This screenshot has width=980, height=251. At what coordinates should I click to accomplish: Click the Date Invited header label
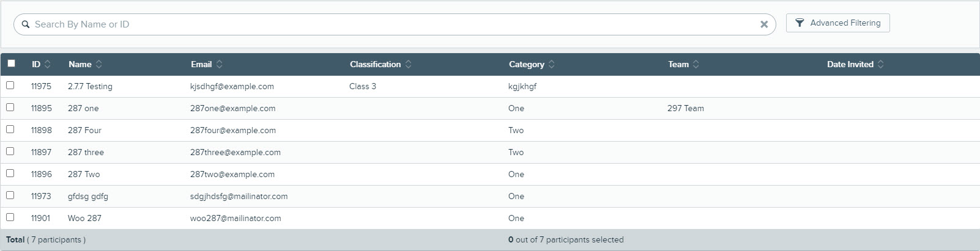(850, 64)
